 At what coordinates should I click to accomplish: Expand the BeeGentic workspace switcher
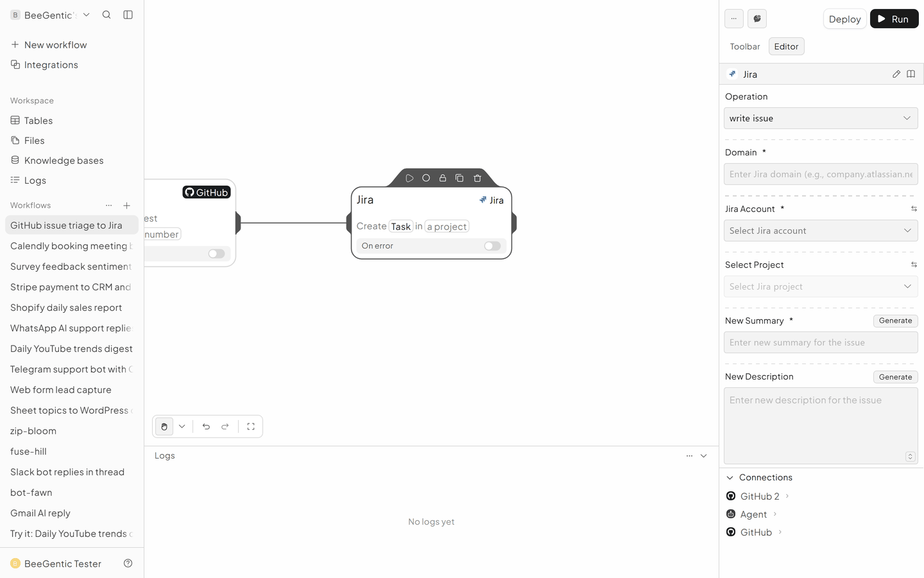click(51, 15)
